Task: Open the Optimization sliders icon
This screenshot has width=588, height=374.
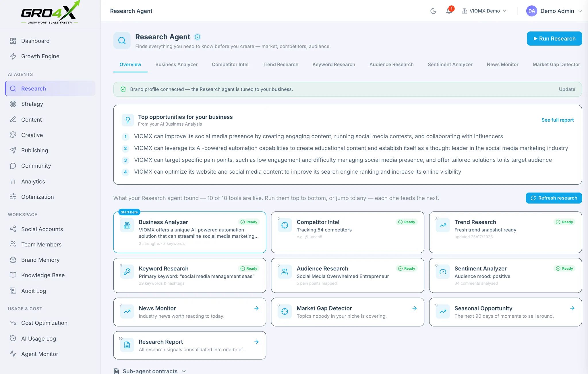Action: 13,197
